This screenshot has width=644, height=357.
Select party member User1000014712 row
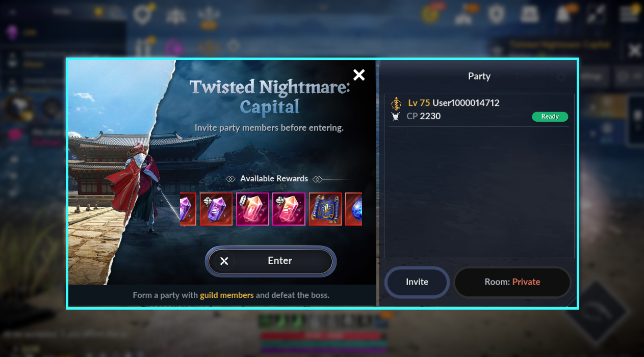[479, 109]
